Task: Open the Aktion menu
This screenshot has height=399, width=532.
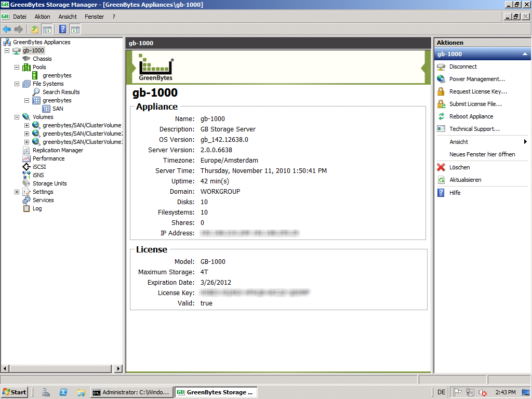Action: coord(43,17)
